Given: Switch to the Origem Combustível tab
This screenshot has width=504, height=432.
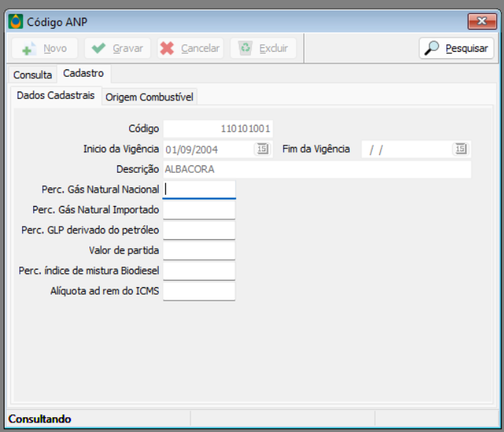Looking at the screenshot, I should [x=150, y=97].
